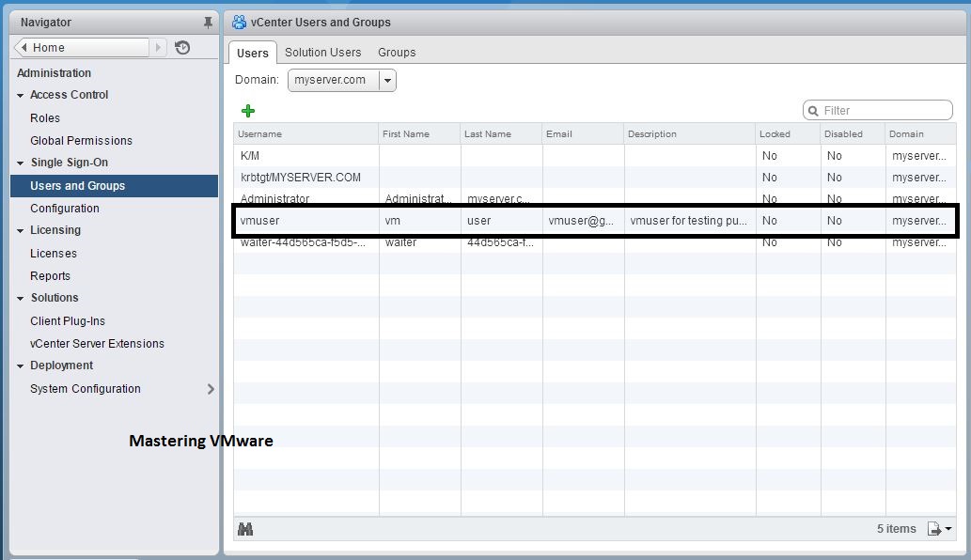Open Reports under Licensing
Screen dimensions: 971x560
click(50, 276)
